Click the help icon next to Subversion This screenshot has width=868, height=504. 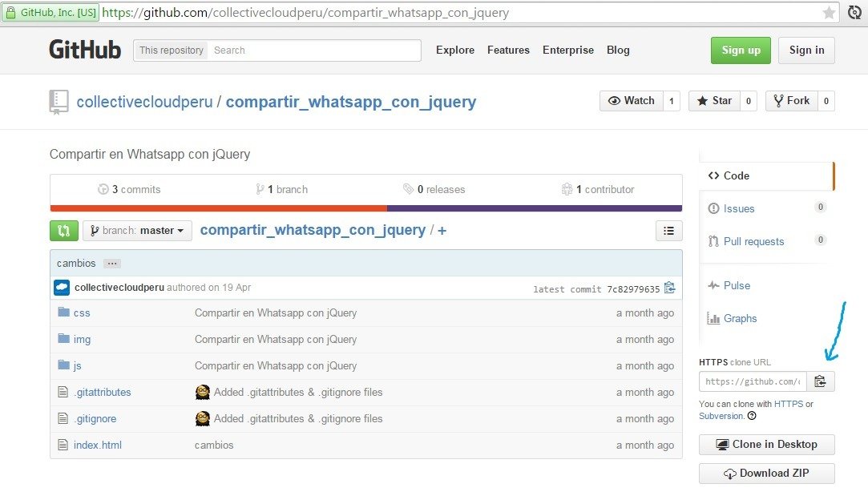[752, 416]
